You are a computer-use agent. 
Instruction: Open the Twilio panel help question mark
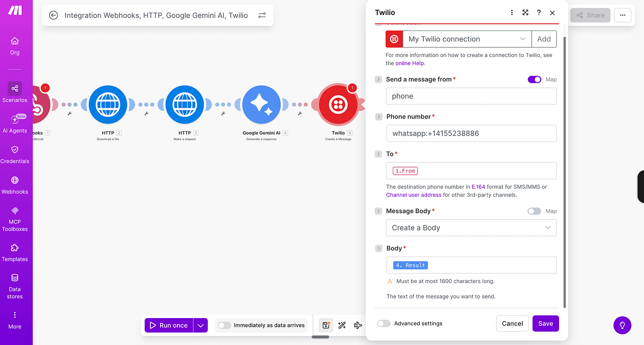tap(539, 13)
